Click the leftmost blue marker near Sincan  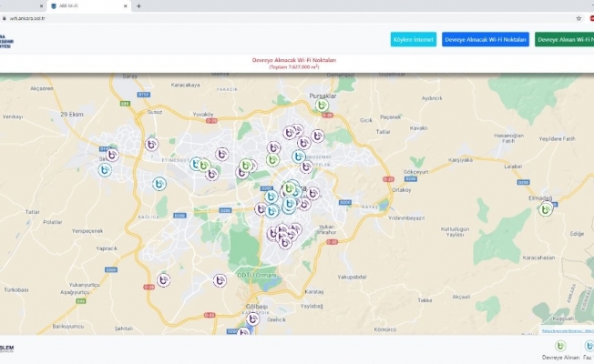pyautogui.click(x=106, y=170)
